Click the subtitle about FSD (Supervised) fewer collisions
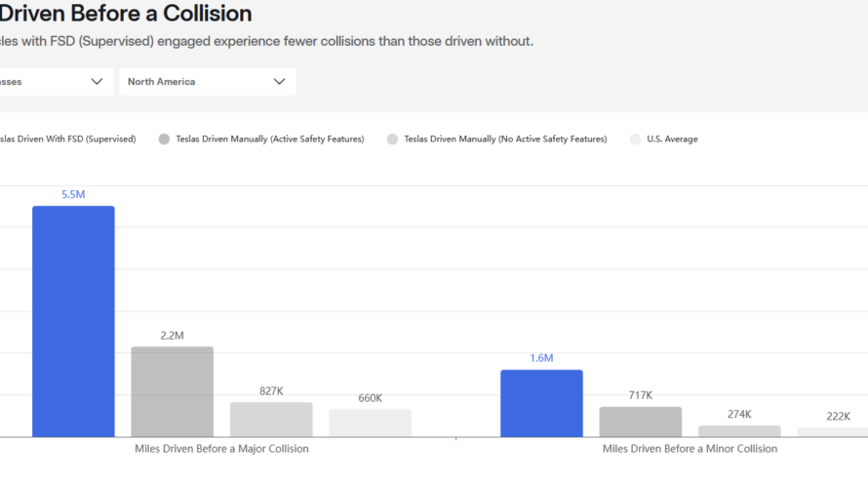868x486 pixels. point(266,41)
